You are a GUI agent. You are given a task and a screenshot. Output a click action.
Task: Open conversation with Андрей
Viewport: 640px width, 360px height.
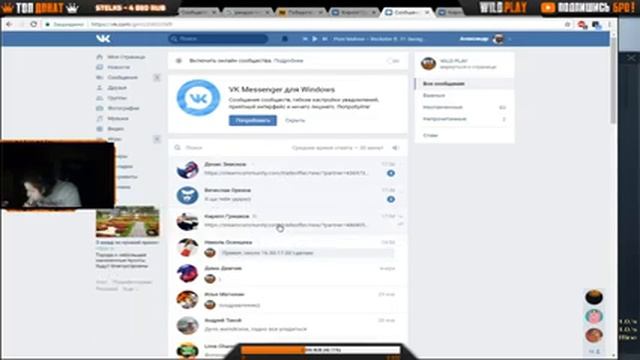(288, 325)
